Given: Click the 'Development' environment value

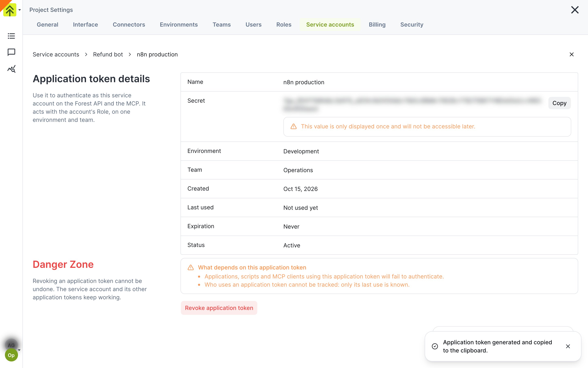Looking at the screenshot, I should tap(301, 151).
